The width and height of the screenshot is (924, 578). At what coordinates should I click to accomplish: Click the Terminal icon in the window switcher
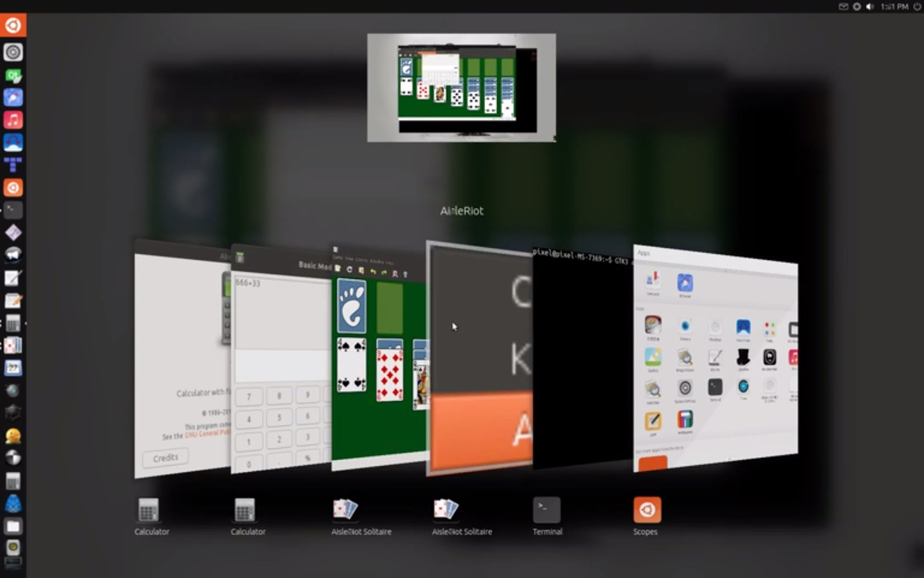point(547,510)
